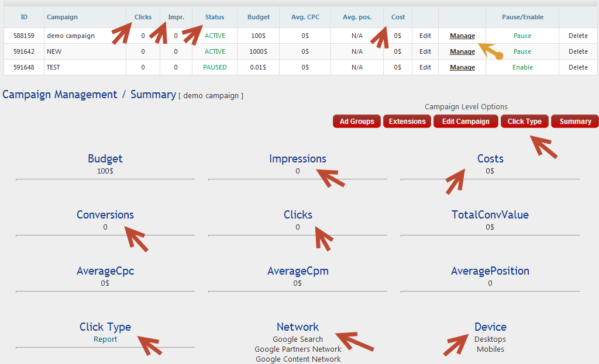Select Mobiles under Device
The width and height of the screenshot is (599, 364).
pyautogui.click(x=490, y=349)
